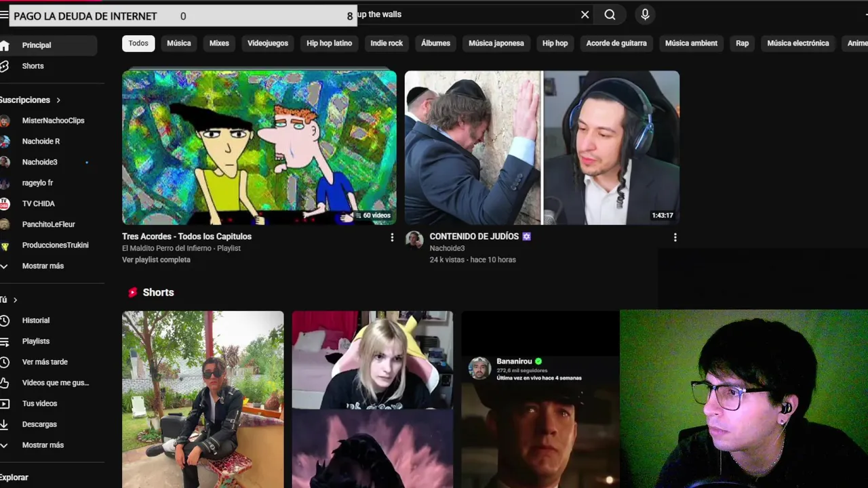Image resolution: width=868 pixels, height=488 pixels.
Task: Select the Hip hop latino chip
Action: (x=329, y=43)
